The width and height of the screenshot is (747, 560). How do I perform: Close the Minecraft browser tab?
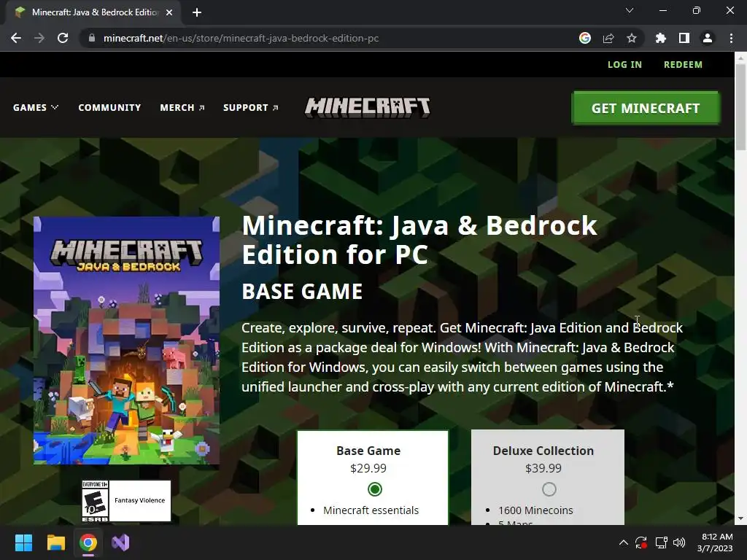pyautogui.click(x=169, y=12)
